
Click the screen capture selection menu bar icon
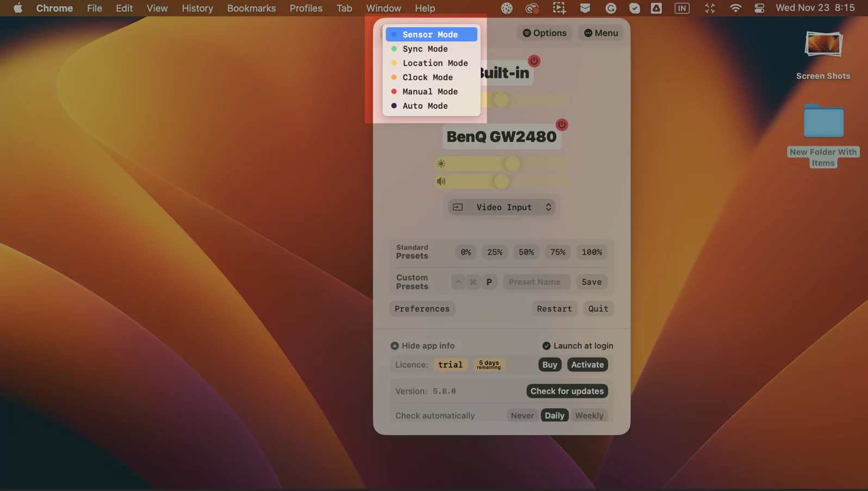[559, 8]
